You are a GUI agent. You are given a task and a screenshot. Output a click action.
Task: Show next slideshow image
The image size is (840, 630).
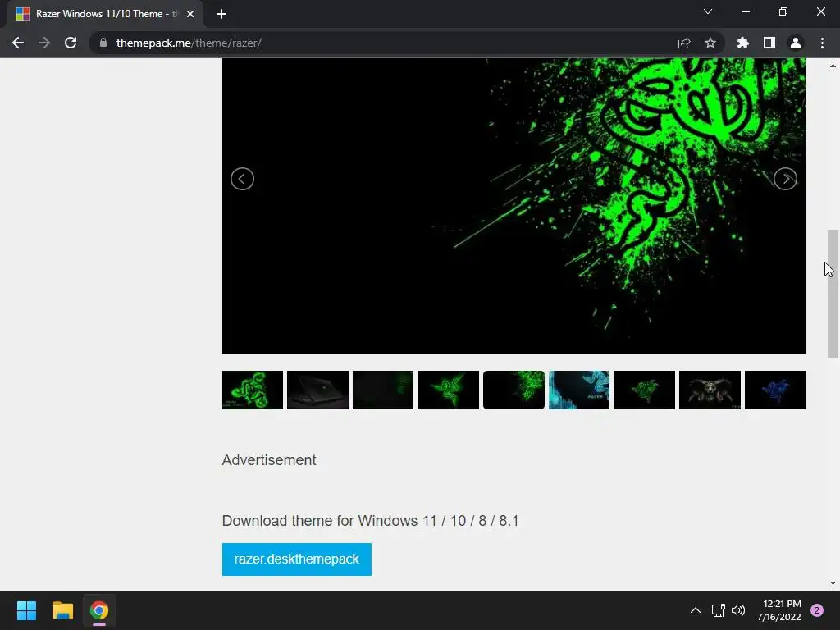785,179
